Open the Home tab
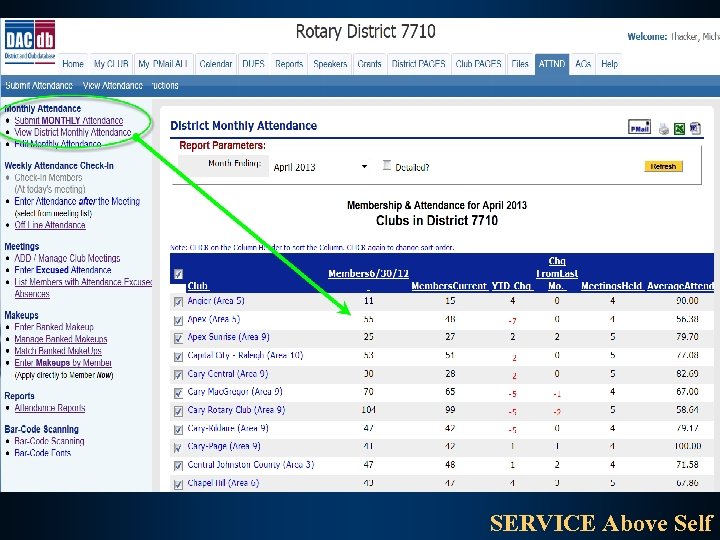The width and height of the screenshot is (720, 540). coord(73,64)
